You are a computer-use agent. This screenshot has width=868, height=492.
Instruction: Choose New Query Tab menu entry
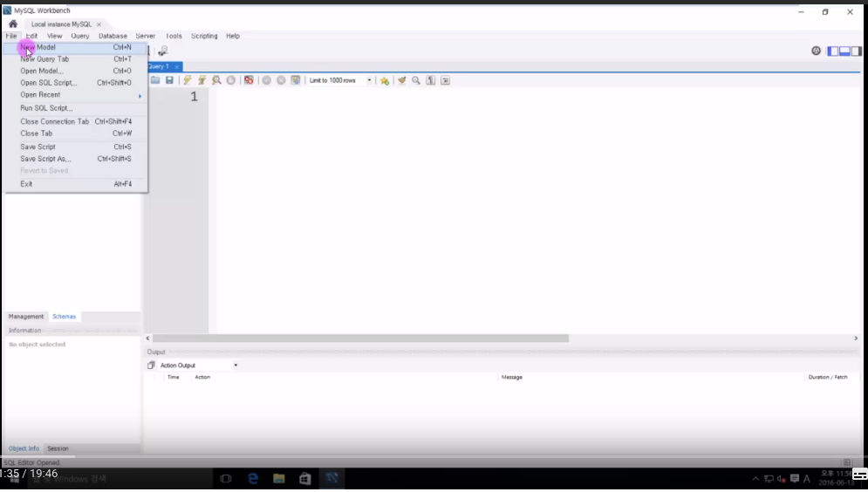pyautogui.click(x=76, y=59)
